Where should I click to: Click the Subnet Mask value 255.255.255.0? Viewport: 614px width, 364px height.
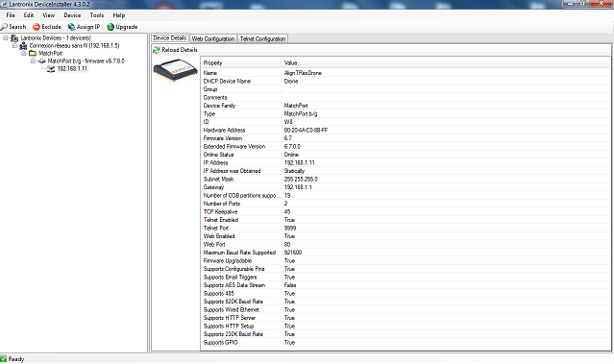301,179
